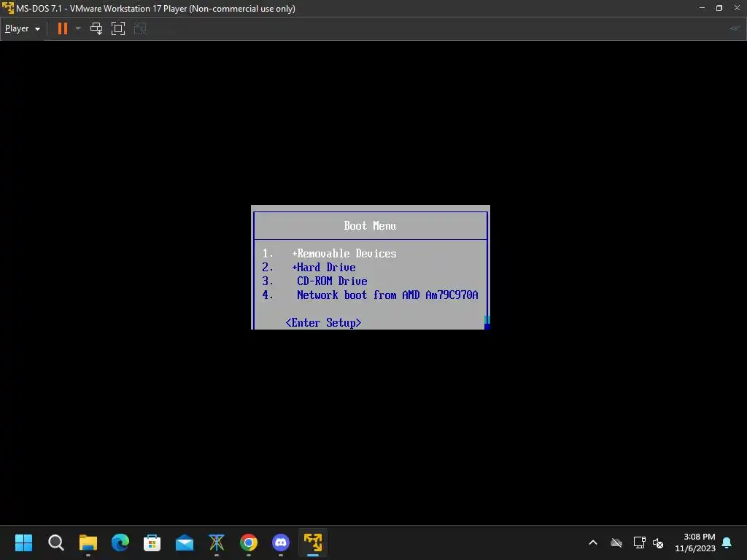Click the muted volume tray icon
Screen dimensions: 747x560
pos(658,542)
